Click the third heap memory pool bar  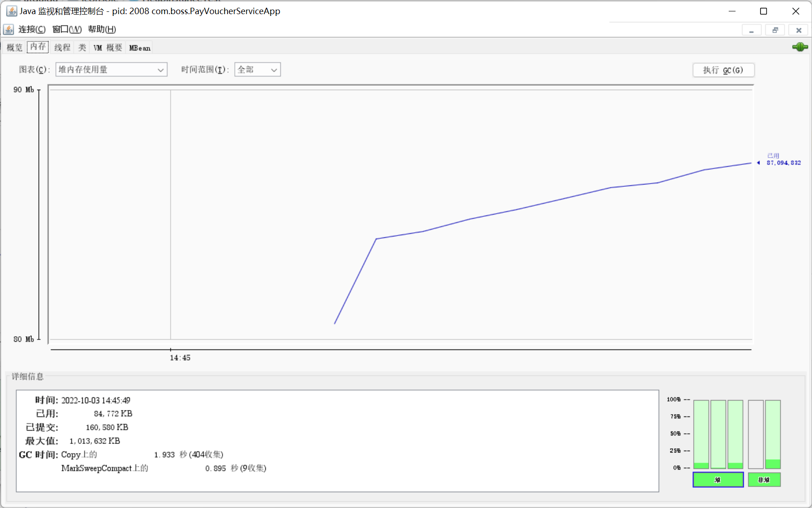pos(735,434)
